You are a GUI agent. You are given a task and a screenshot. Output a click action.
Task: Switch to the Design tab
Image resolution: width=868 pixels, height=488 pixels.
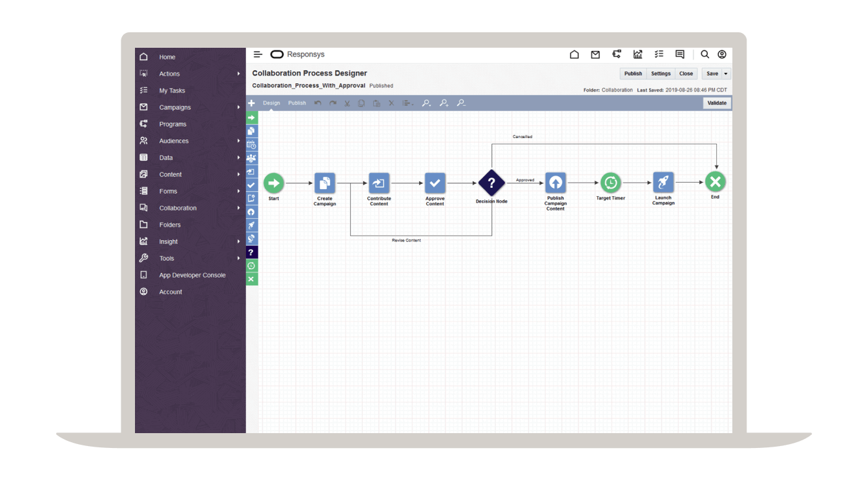[271, 103]
